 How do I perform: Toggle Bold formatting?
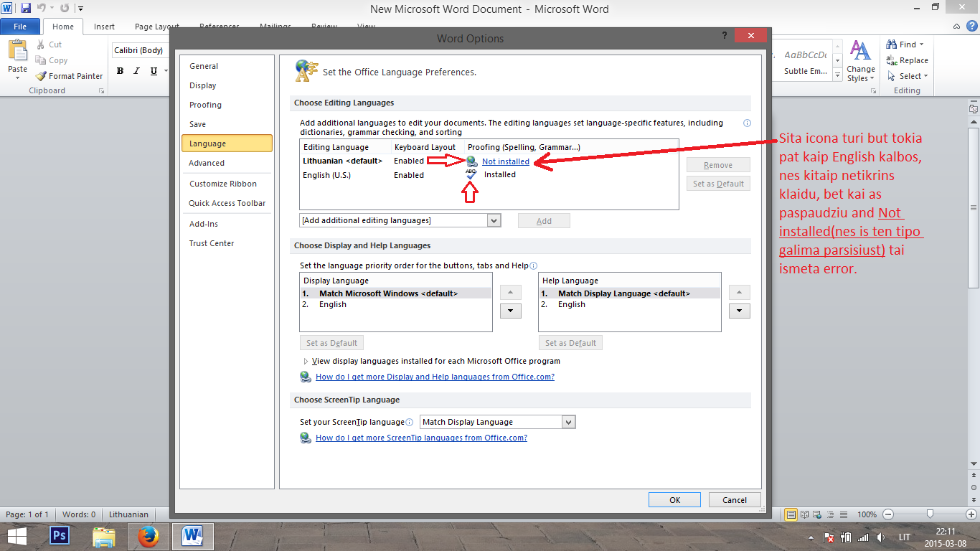pyautogui.click(x=120, y=71)
